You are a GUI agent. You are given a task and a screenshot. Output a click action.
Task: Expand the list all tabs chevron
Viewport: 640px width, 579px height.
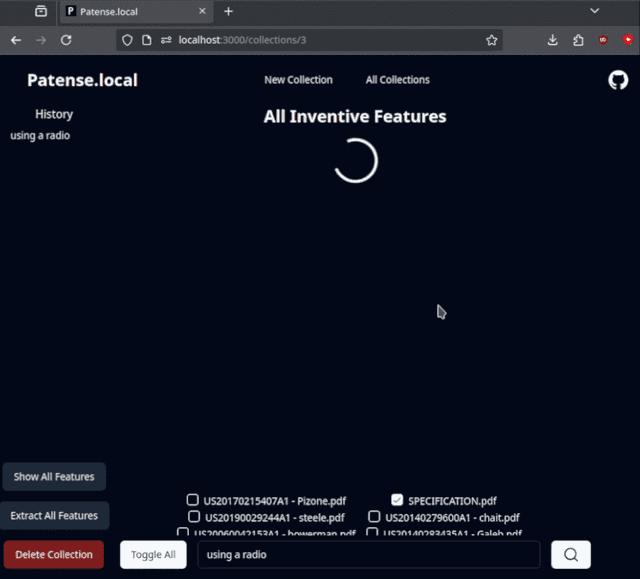[x=594, y=11]
